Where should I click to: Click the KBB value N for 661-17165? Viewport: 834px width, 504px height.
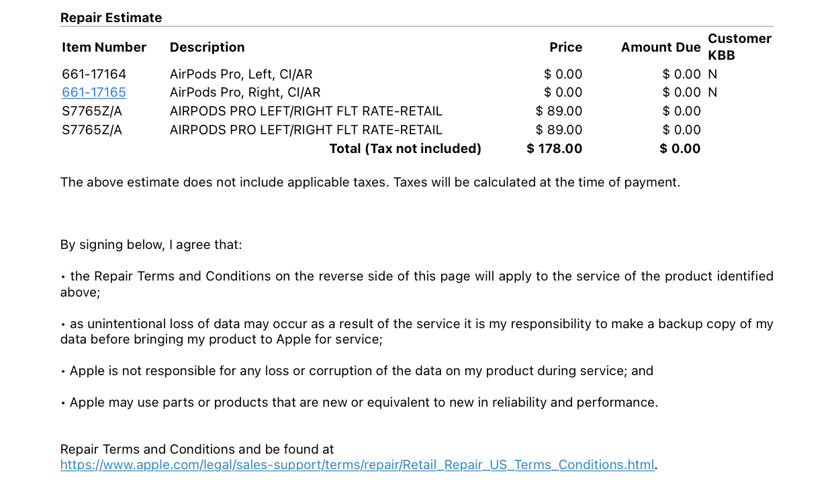(x=712, y=92)
